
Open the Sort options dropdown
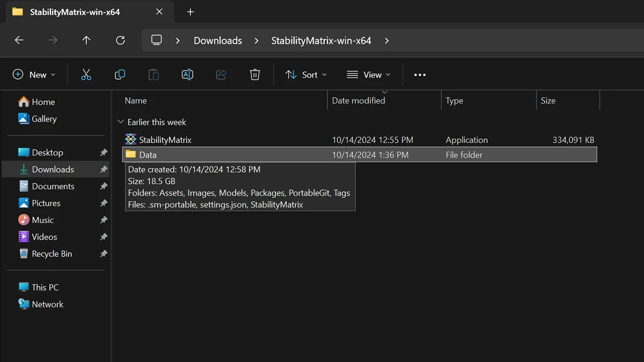coord(306,75)
